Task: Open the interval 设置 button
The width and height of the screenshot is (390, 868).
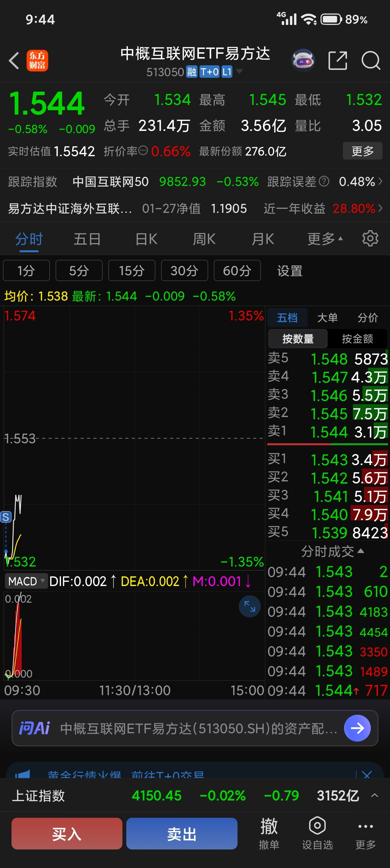Action: coord(290,270)
